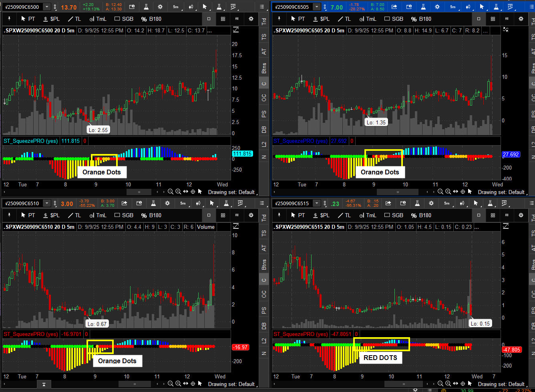Open the 5m timeframe dropdown in C6500
The width and height of the screenshot is (535, 392).
pos(176,7)
